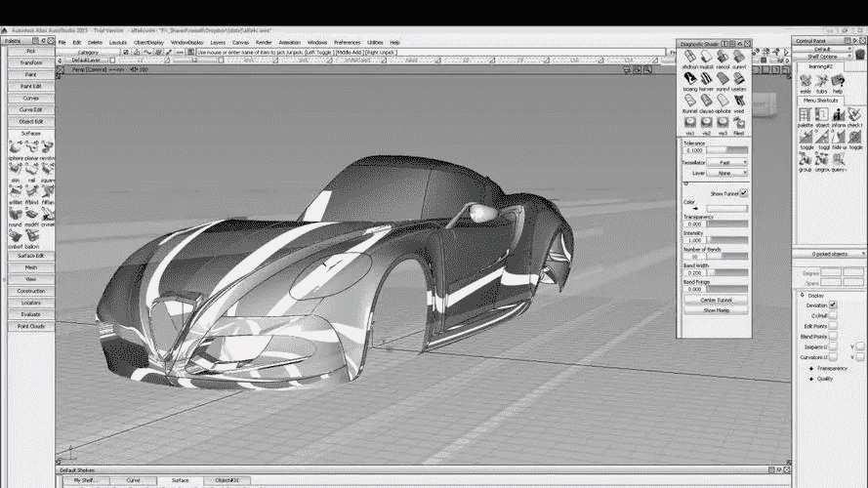The image size is (868, 488).
Task: Enable the Edit Points checkbox
Action: click(x=833, y=325)
